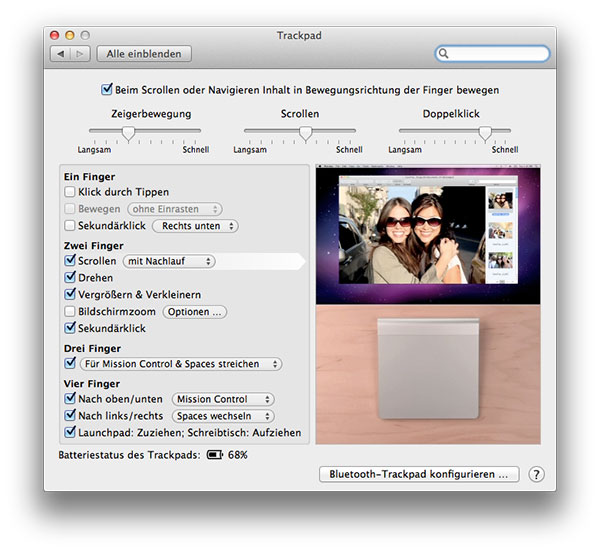Disable the Drehen checkbox

click(x=70, y=277)
